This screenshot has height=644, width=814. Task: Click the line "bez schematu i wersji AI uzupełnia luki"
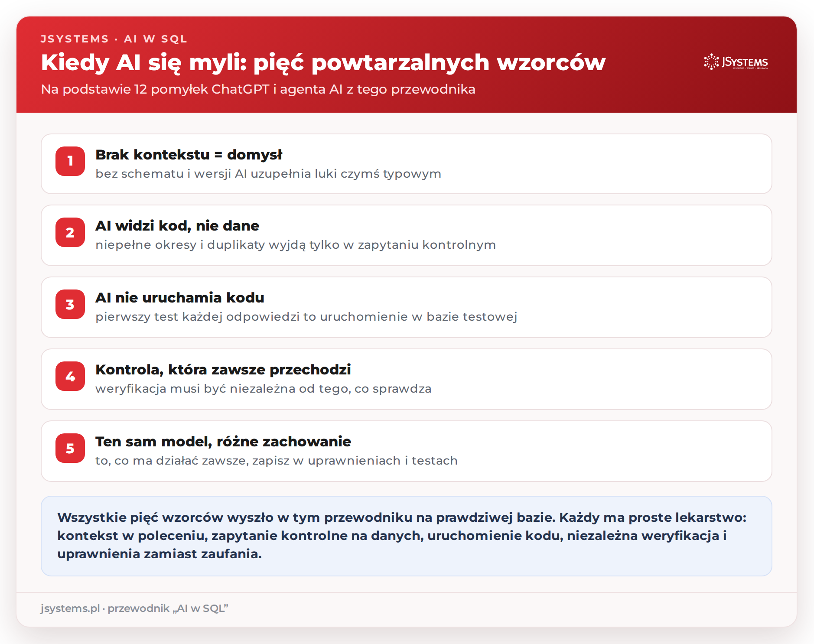click(268, 174)
